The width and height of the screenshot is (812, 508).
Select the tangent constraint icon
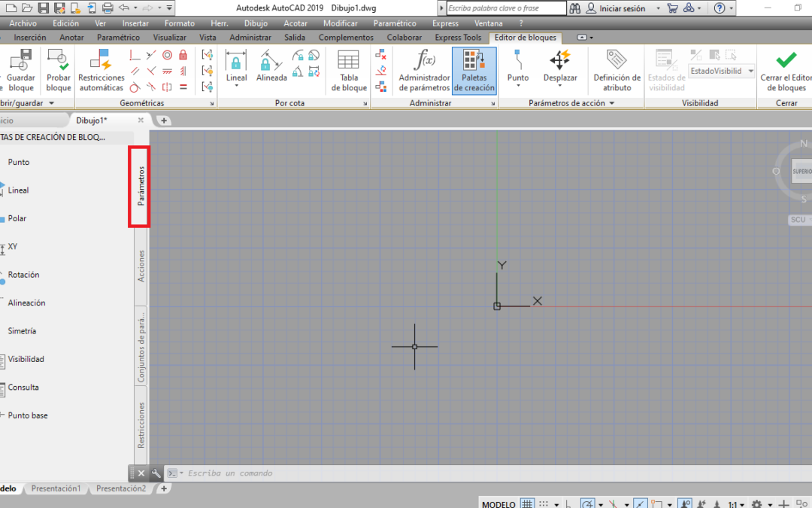click(135, 87)
